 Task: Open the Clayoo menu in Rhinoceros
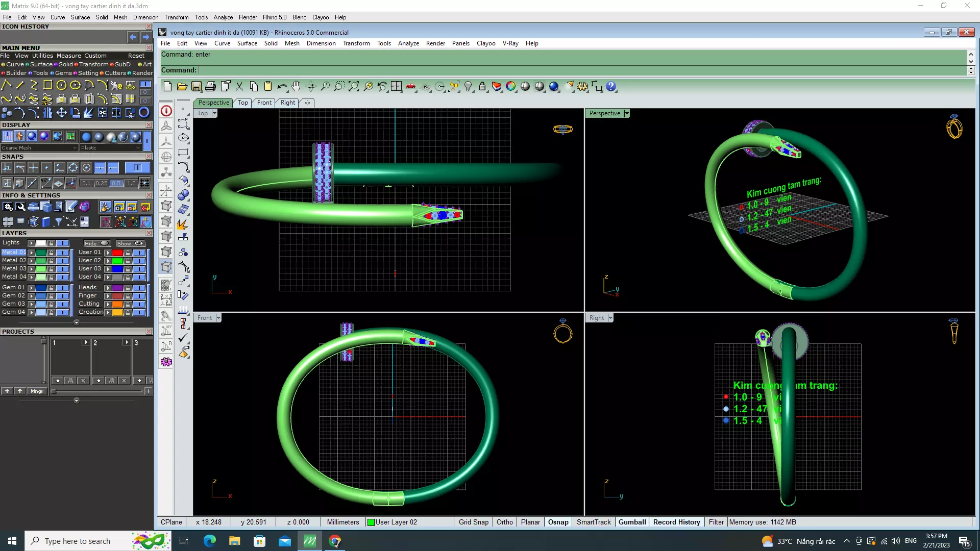(x=485, y=43)
